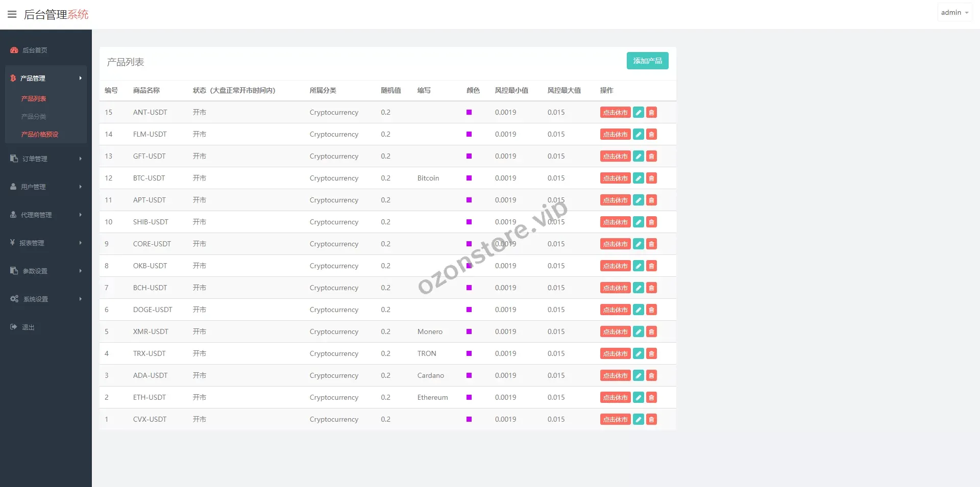980x487 pixels.
Task: Click the hamburger menu icon in header
Action: [x=12, y=14]
